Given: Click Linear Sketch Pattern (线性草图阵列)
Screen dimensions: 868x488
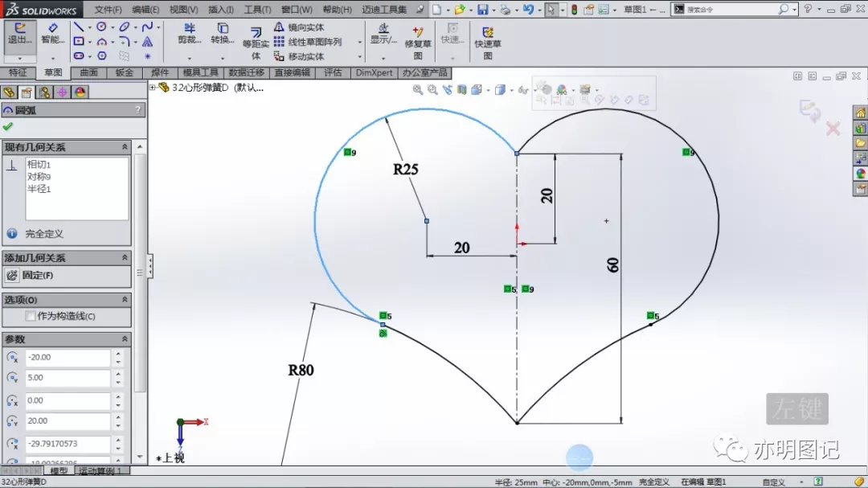Looking at the screenshot, I should click(308, 42).
